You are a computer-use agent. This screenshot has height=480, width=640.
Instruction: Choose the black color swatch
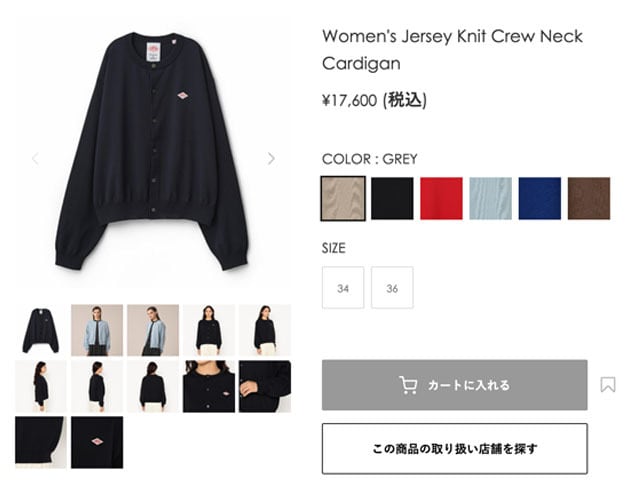point(392,198)
